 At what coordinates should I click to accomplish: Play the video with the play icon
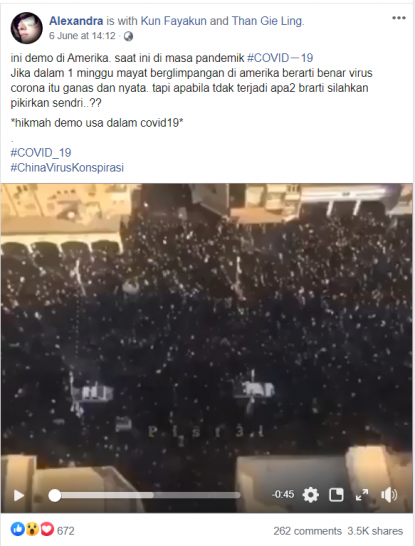click(x=19, y=495)
